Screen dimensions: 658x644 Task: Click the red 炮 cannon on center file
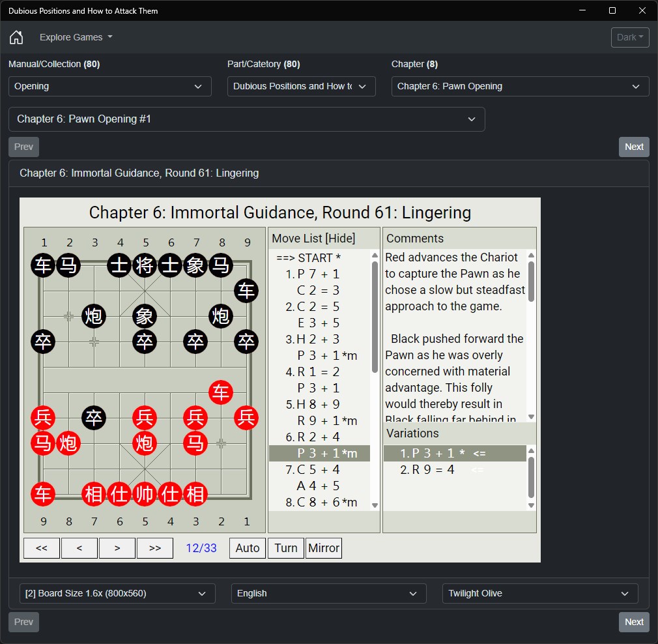(145, 443)
